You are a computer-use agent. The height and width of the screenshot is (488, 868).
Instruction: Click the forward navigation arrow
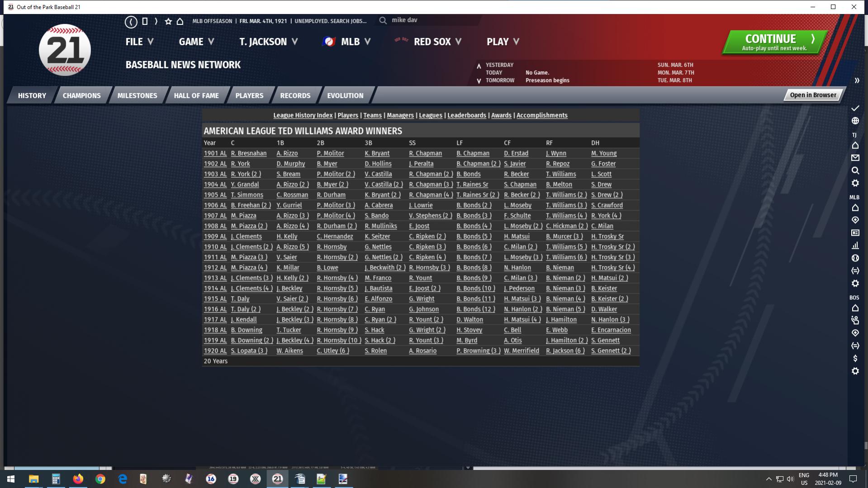156,21
